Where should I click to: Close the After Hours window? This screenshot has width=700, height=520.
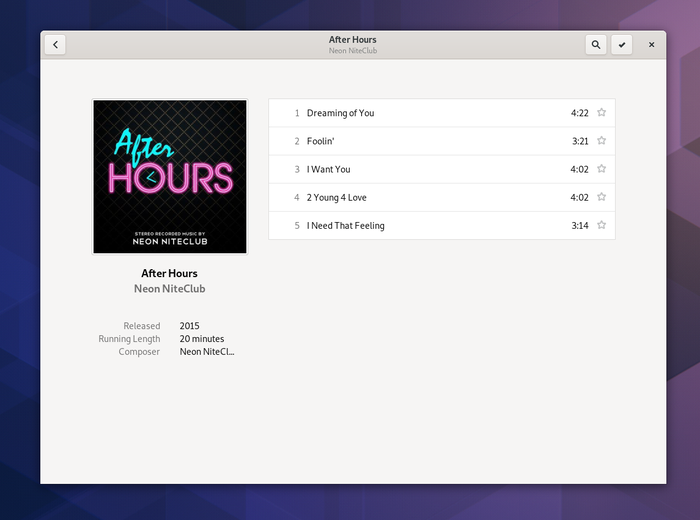tap(651, 44)
